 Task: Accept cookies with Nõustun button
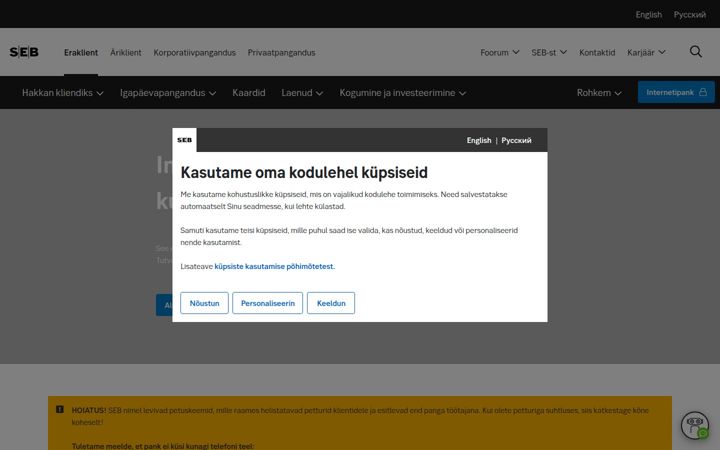coord(204,303)
